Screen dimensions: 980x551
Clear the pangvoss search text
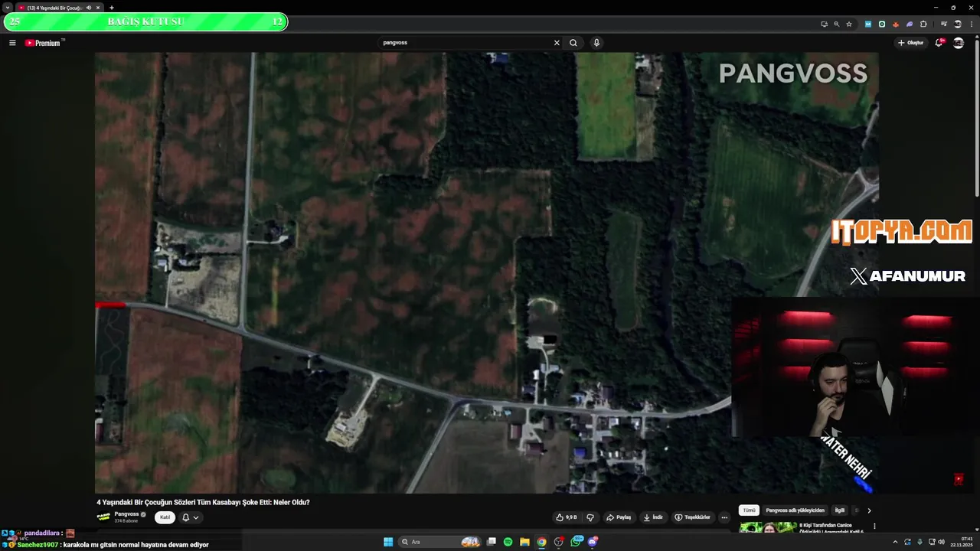click(557, 43)
